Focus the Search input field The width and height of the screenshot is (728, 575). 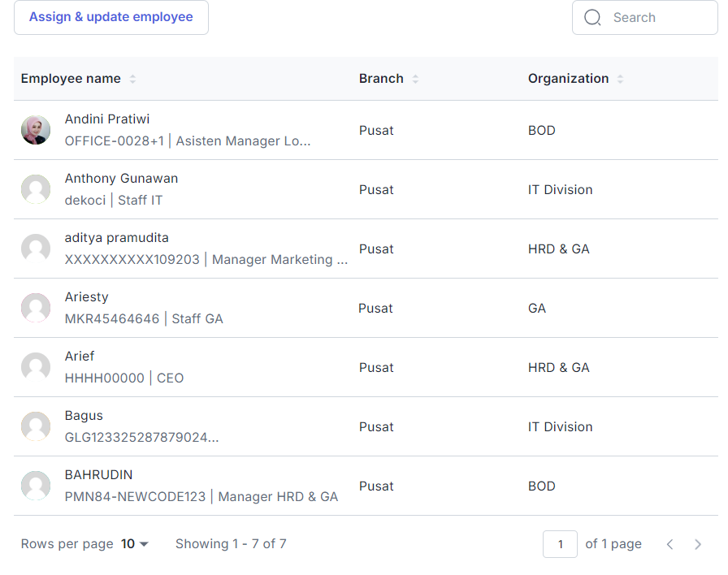pos(656,18)
